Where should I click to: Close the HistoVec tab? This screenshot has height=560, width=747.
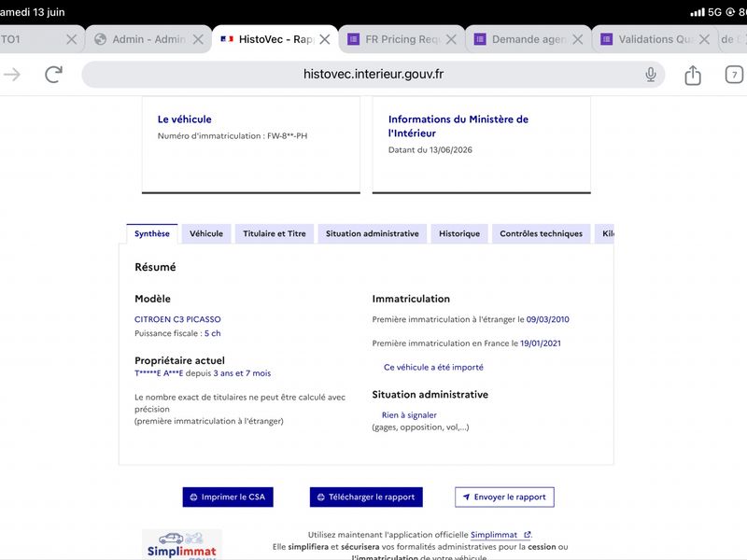pos(325,39)
